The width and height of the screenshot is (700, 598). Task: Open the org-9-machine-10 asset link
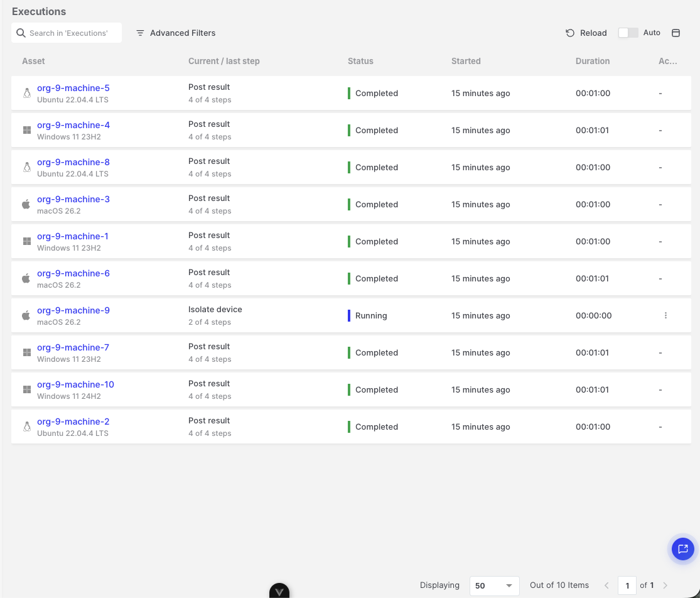[75, 384]
